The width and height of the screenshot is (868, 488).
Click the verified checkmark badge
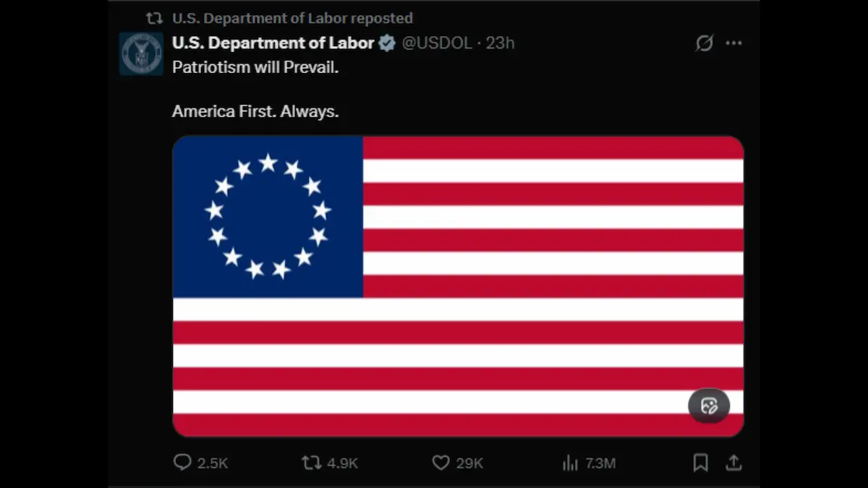(x=387, y=43)
